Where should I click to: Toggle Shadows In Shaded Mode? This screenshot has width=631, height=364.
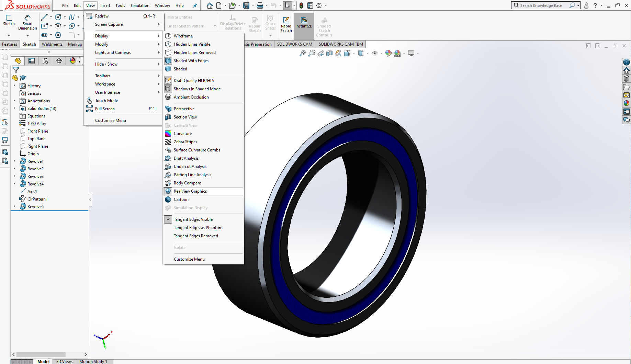197,89
